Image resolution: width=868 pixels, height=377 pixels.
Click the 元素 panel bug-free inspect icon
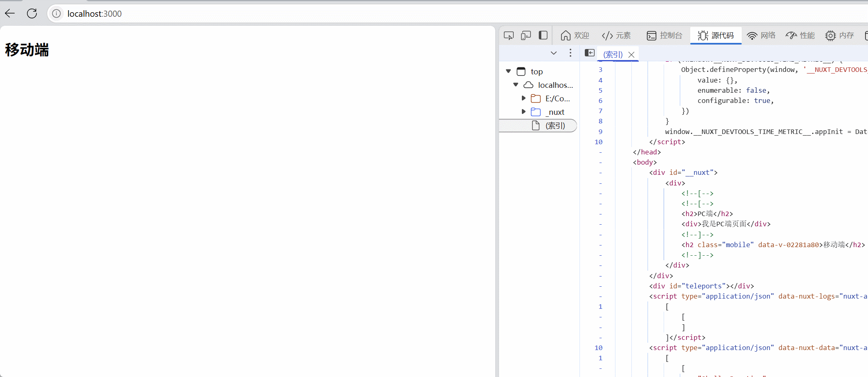(606, 36)
